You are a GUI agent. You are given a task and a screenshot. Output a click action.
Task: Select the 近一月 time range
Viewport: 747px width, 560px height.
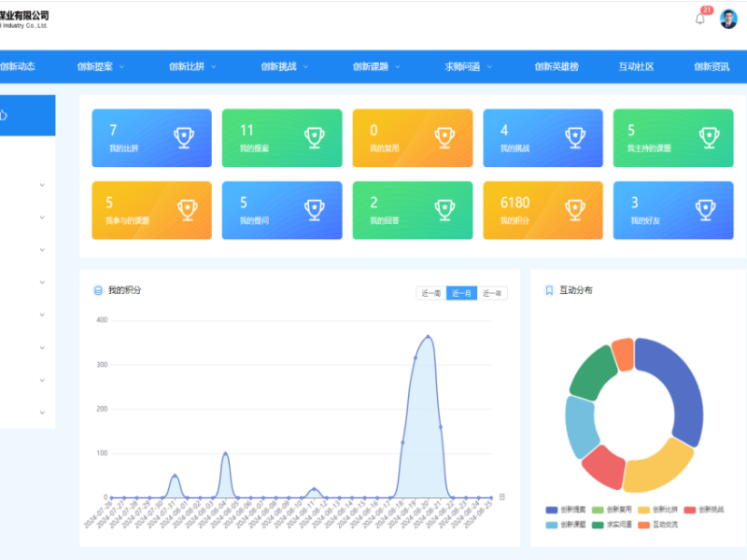tap(461, 293)
